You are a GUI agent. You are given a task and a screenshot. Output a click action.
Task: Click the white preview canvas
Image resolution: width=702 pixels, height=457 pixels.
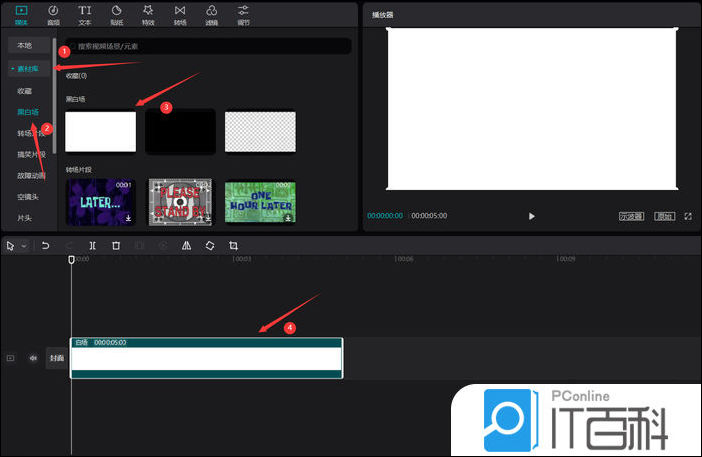(x=532, y=109)
